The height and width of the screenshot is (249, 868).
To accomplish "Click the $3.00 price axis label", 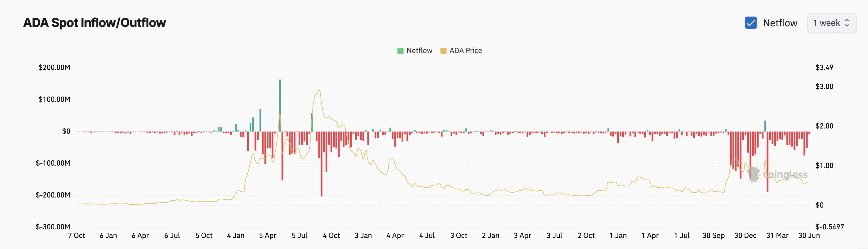I will point(824,86).
